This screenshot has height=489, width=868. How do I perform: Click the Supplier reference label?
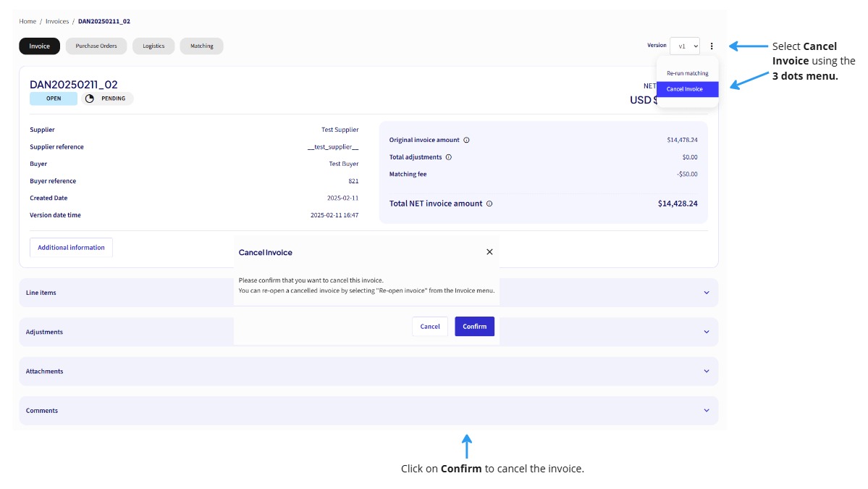(x=56, y=147)
